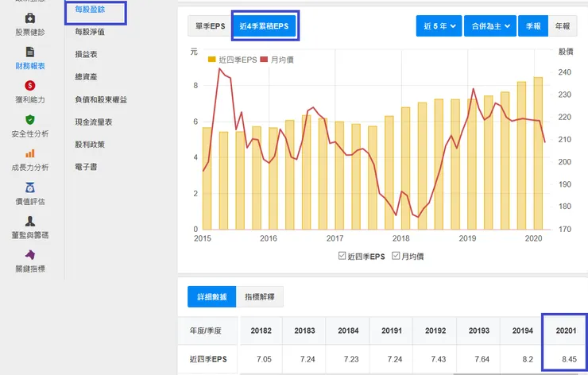This screenshot has width=588, height=375.
Task: Click the 20194 column header
Action: (522, 331)
